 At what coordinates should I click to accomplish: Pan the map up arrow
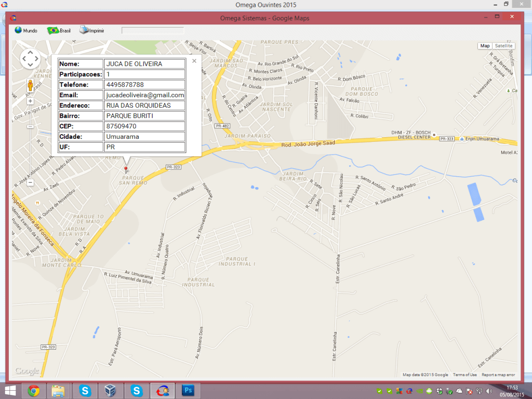[30, 52]
